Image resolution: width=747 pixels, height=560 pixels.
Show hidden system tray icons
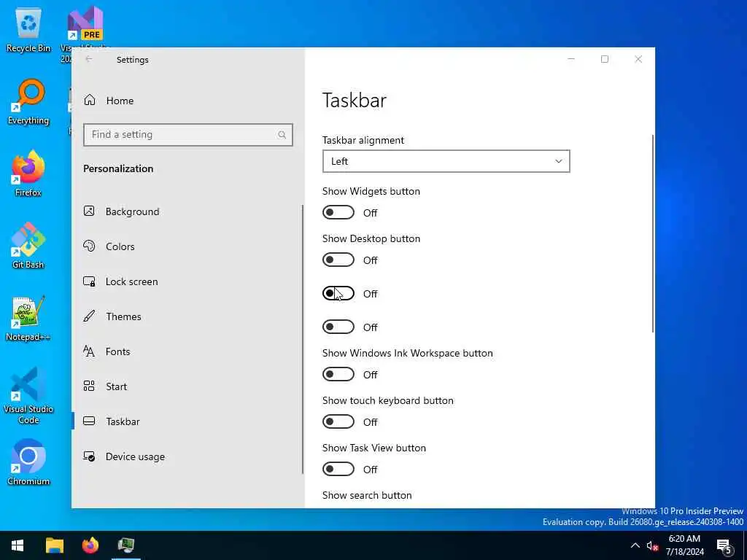pos(635,545)
